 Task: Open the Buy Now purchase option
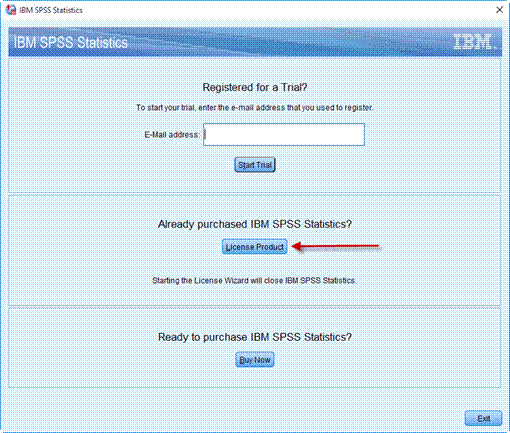coord(255,360)
